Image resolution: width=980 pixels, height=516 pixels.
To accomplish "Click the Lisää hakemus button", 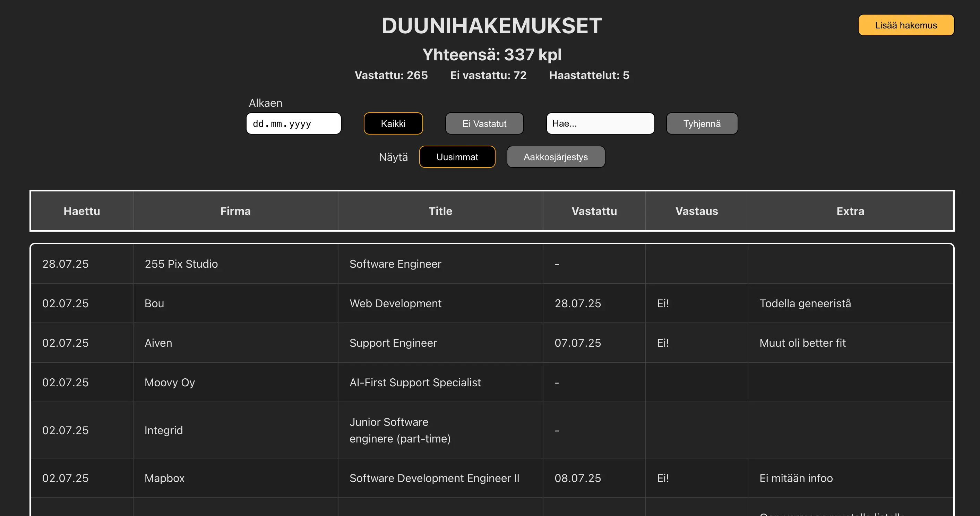I will [906, 25].
